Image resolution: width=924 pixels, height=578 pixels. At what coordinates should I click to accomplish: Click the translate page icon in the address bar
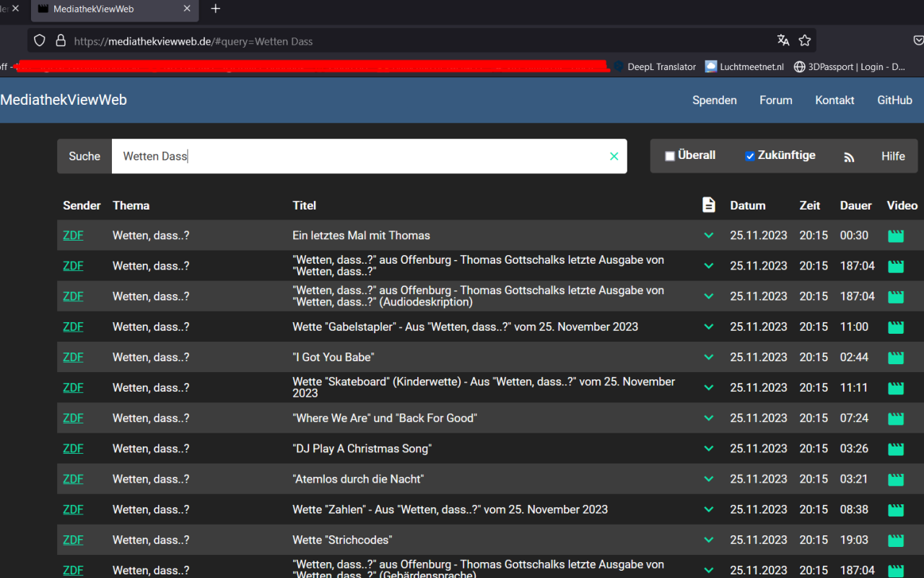pos(783,40)
